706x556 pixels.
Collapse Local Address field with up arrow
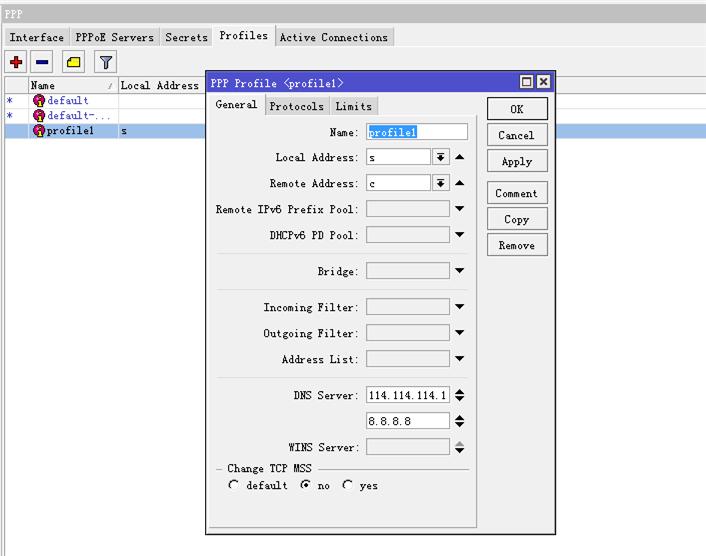pyautogui.click(x=460, y=157)
